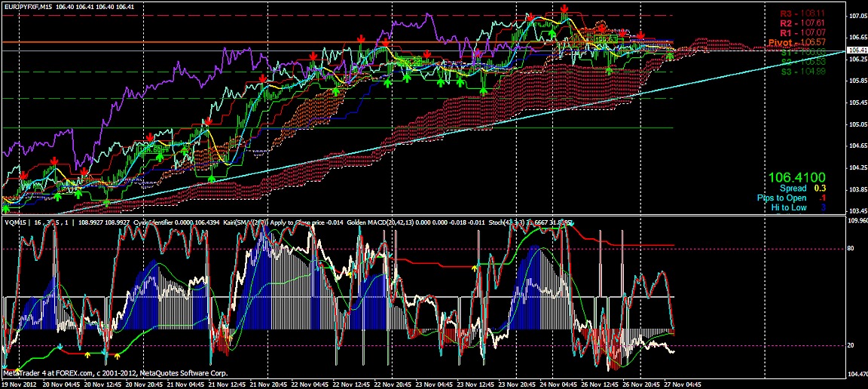Click the red sell arrow at the highest peak

click(x=564, y=9)
